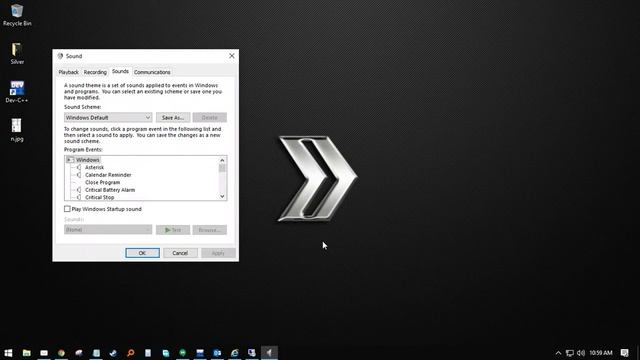Switch to the Communications tab
The height and width of the screenshot is (360, 640).
pos(152,72)
